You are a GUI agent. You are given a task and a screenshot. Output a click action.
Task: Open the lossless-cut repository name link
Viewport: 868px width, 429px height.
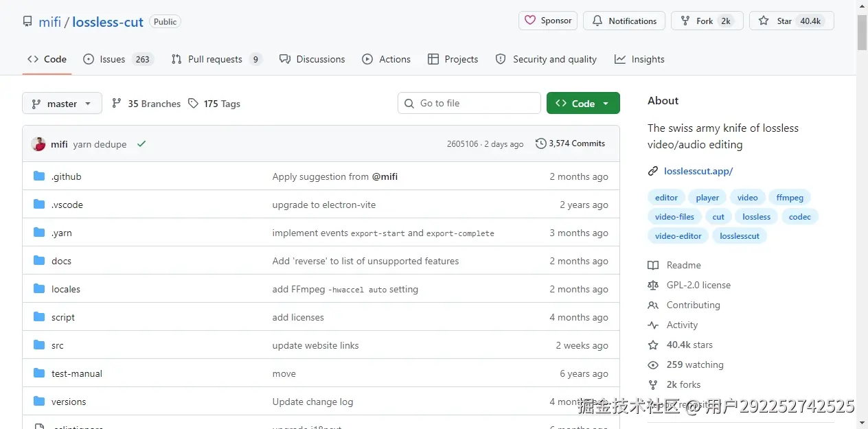pos(108,22)
